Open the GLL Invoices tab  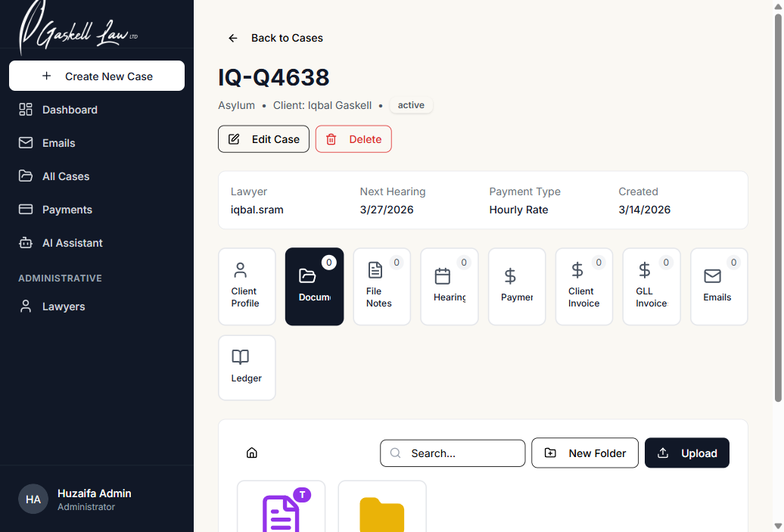coord(652,286)
